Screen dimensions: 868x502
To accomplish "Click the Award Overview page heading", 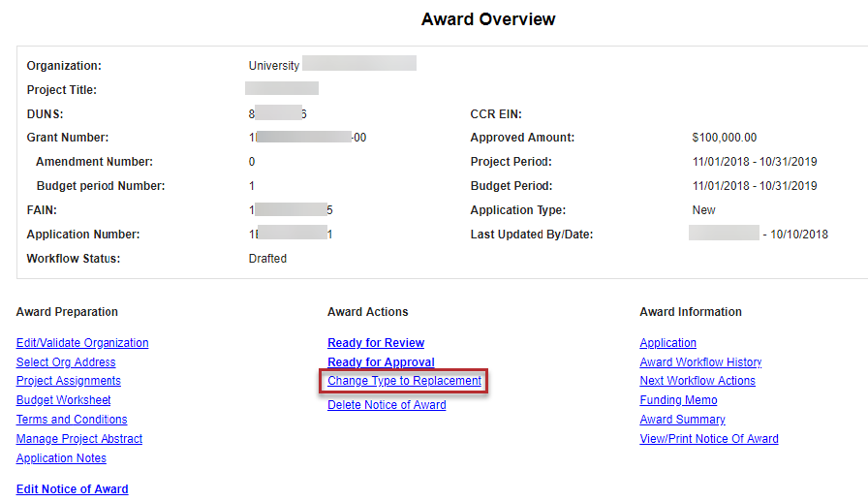I will click(488, 19).
